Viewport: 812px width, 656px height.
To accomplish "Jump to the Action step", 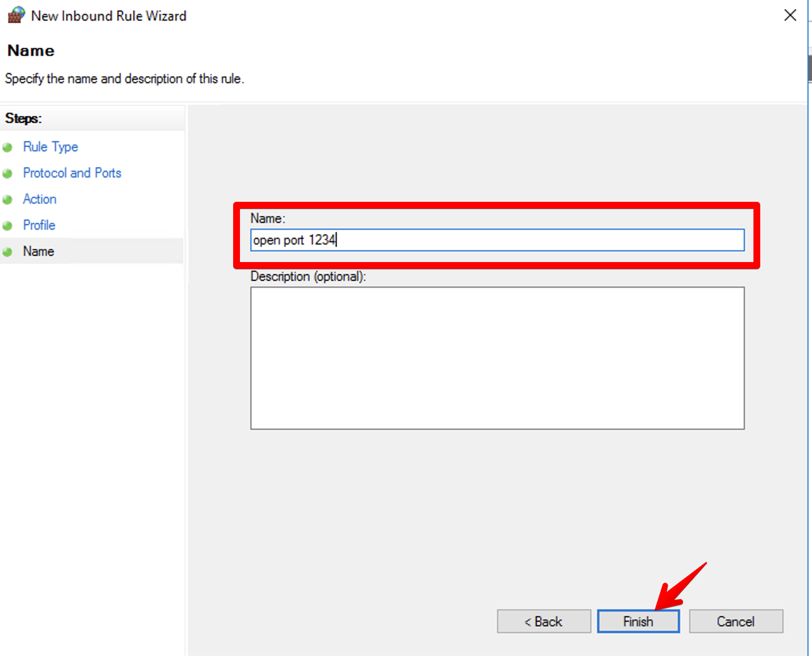I will coord(40,199).
